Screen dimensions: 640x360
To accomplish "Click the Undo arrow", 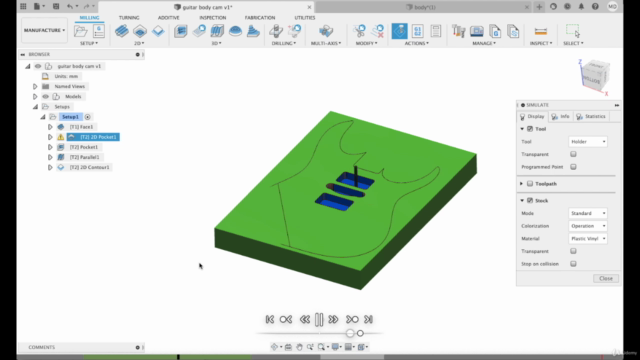I will coord(70,7).
